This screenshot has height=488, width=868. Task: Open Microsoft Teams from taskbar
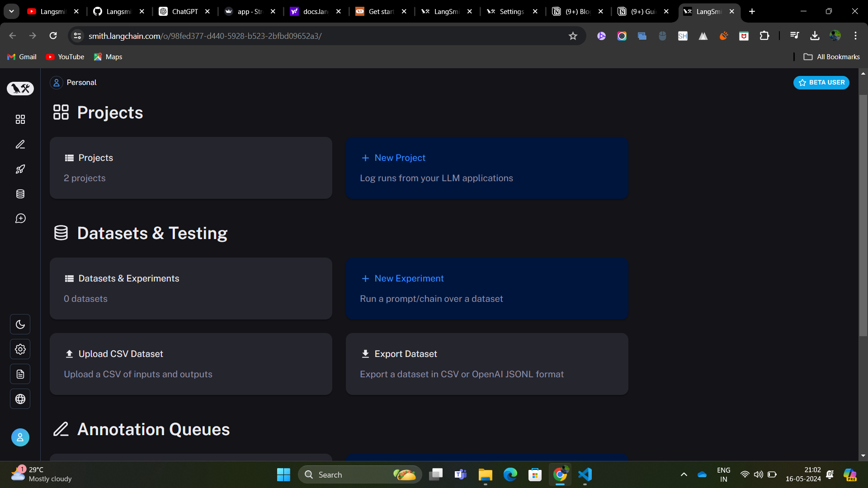[461, 474]
